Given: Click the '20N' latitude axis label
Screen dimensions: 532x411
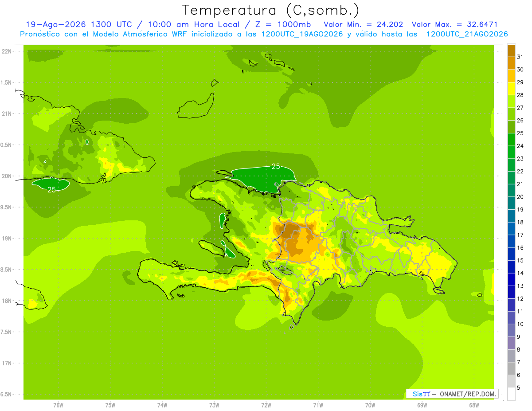Looking at the screenshot, I should point(7,176).
